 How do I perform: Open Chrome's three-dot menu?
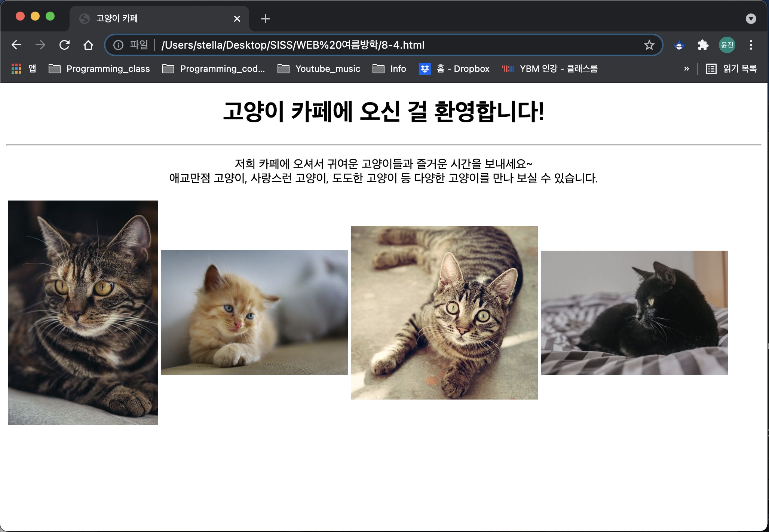[751, 45]
